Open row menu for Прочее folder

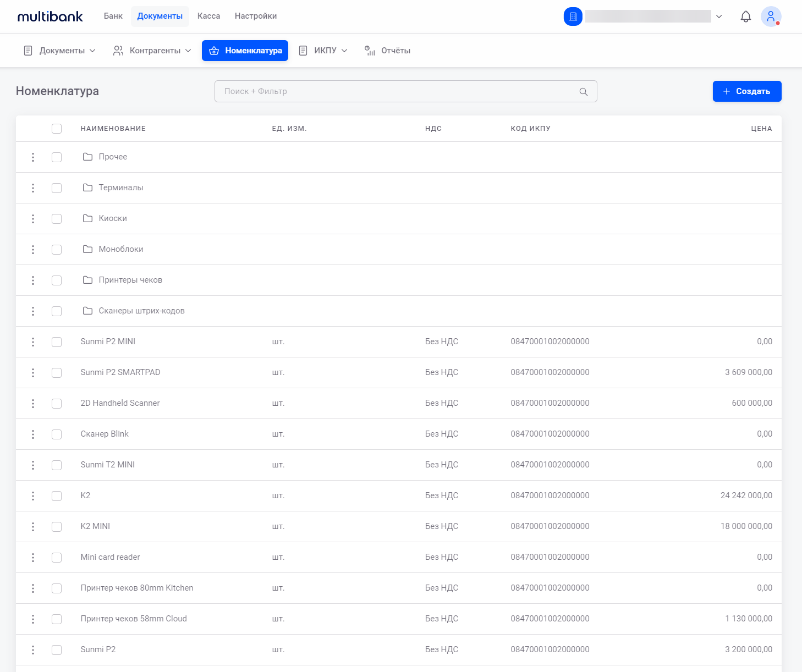pyautogui.click(x=33, y=157)
